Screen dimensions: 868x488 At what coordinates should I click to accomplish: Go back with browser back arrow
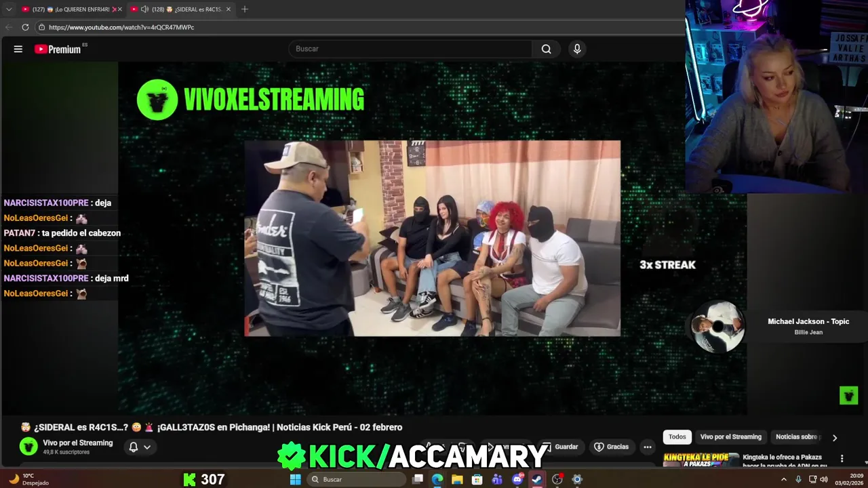click(x=9, y=27)
